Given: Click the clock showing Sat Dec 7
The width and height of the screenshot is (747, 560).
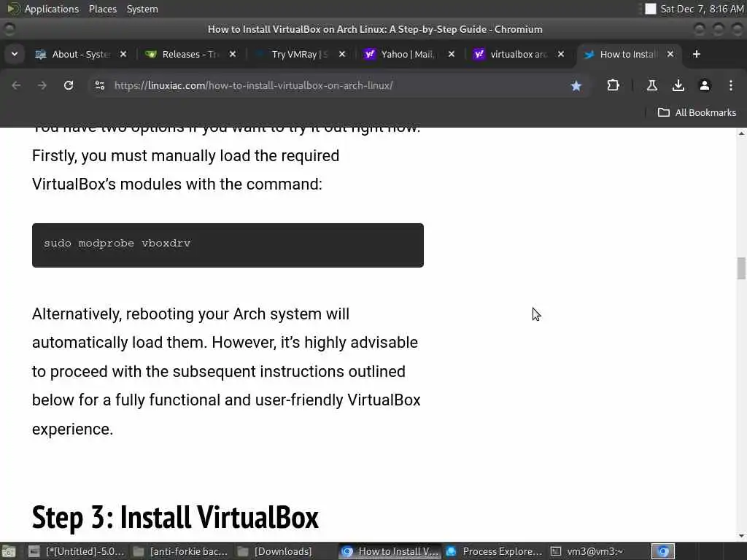Looking at the screenshot, I should pos(702,9).
